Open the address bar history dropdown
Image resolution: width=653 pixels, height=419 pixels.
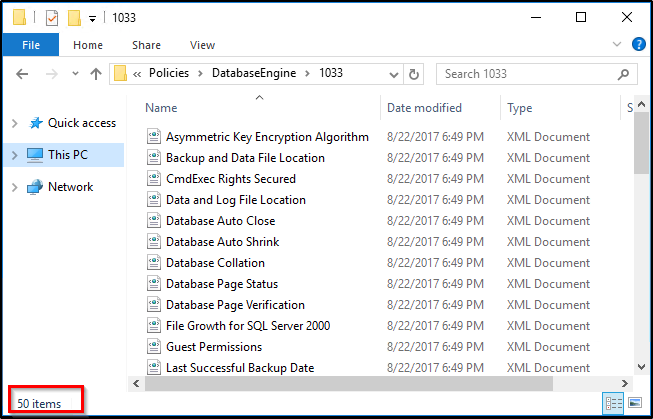point(393,75)
